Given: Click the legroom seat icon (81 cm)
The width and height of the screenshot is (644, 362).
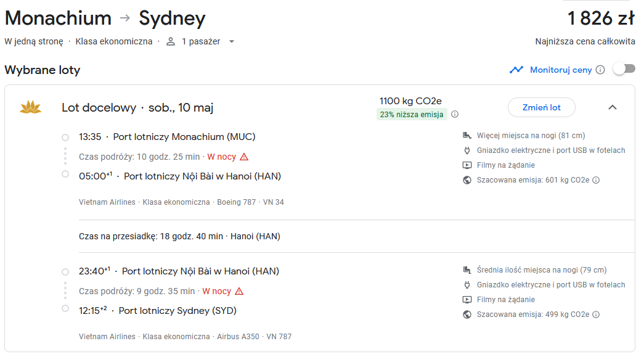Looking at the screenshot, I should tap(467, 136).
